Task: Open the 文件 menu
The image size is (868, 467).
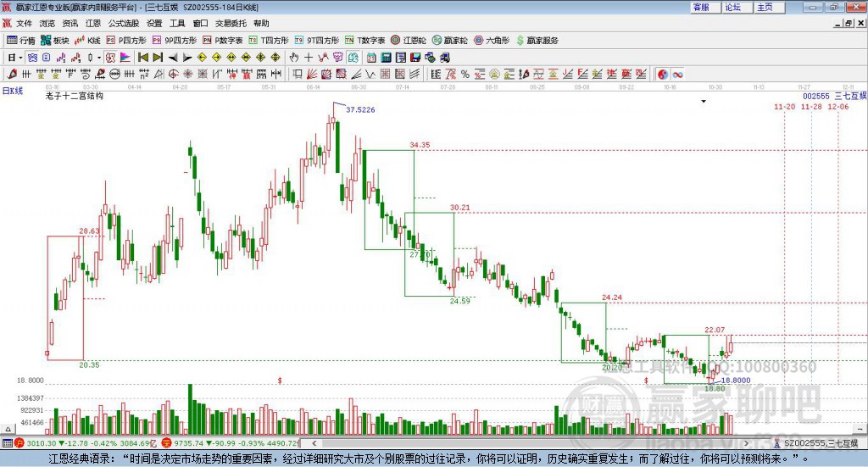Action: point(24,23)
